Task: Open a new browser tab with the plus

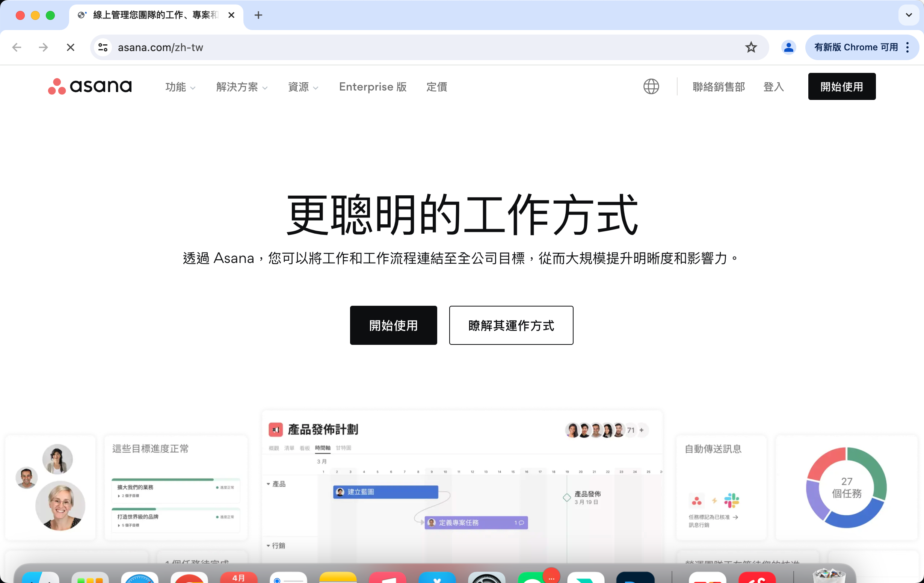Action: point(258,15)
